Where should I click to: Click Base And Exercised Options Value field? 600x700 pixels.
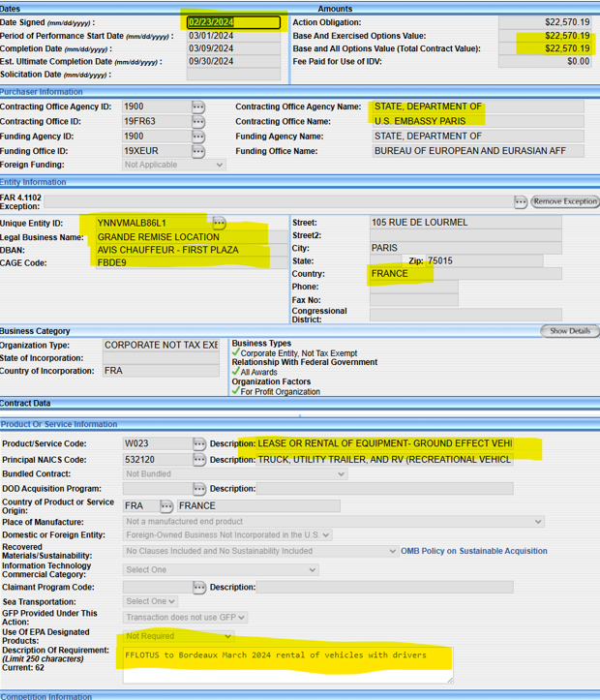coord(545,36)
